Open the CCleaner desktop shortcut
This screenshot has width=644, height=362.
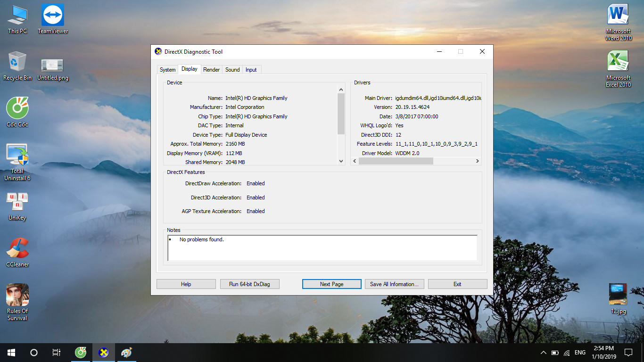17,248
